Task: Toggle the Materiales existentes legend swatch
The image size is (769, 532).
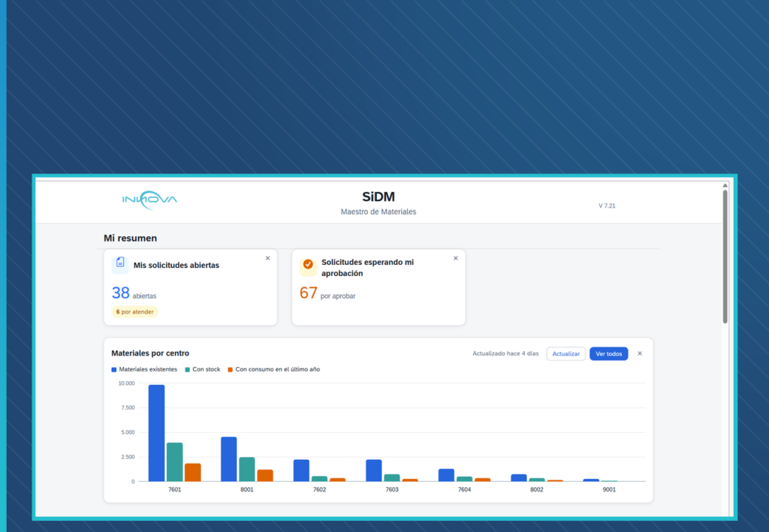Action: [114, 370]
